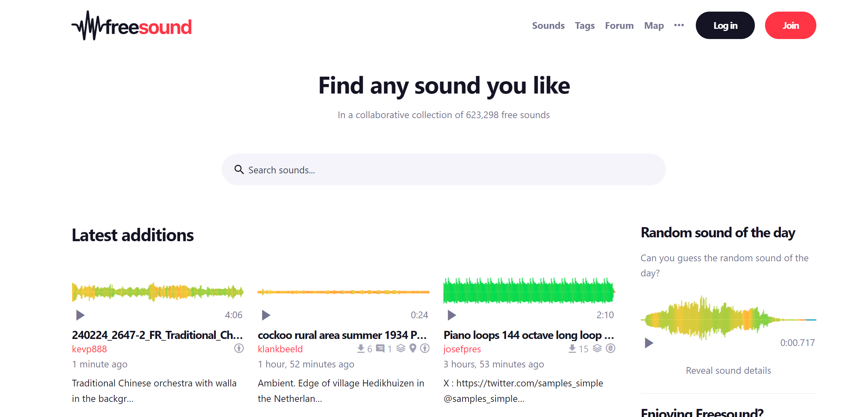The width and height of the screenshot is (868, 417).
Task: Play the cockoo rural area sound
Action: click(266, 315)
